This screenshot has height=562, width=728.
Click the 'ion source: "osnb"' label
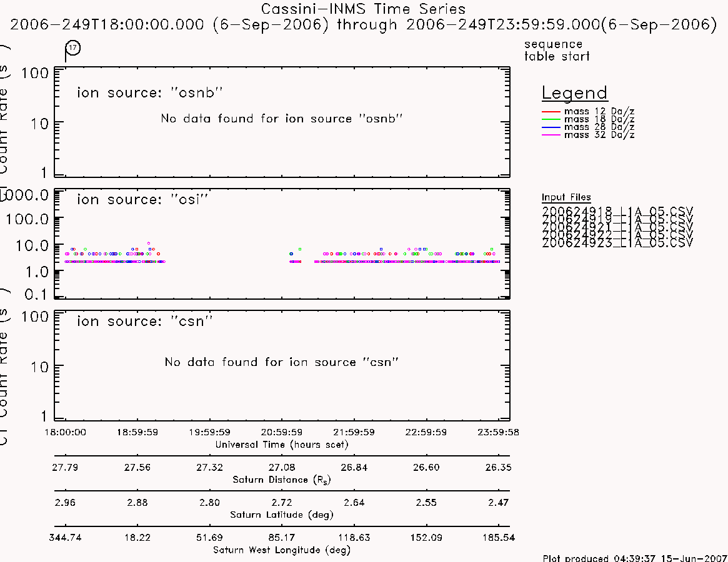[149, 92]
